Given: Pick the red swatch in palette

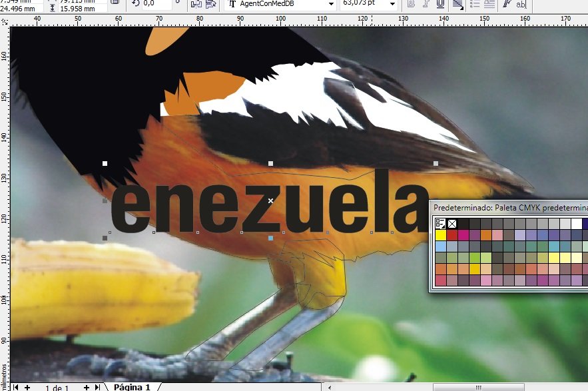Looking at the screenshot, I should coord(452,235).
